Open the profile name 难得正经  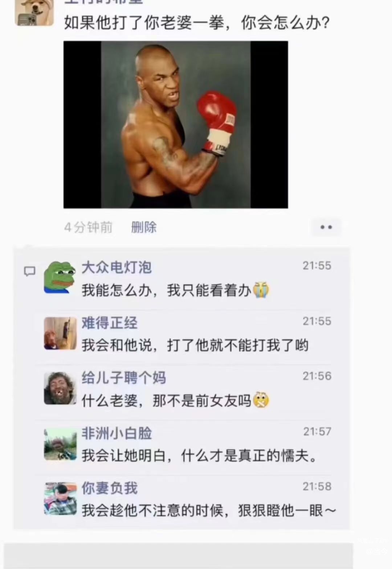click(109, 322)
